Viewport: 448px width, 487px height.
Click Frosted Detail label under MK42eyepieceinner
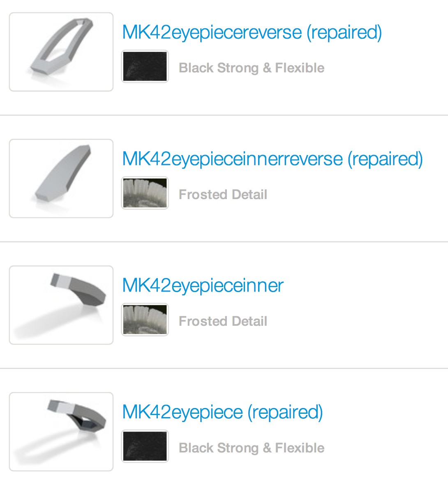tap(223, 322)
